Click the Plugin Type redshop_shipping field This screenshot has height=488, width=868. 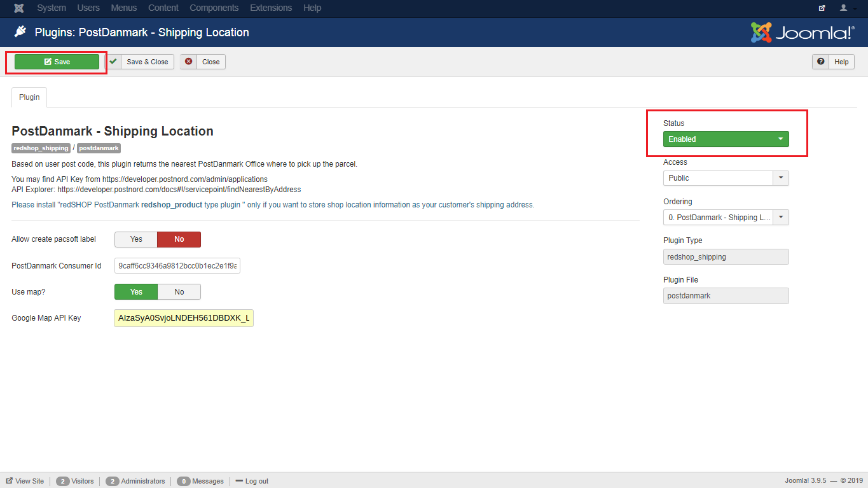(726, 256)
